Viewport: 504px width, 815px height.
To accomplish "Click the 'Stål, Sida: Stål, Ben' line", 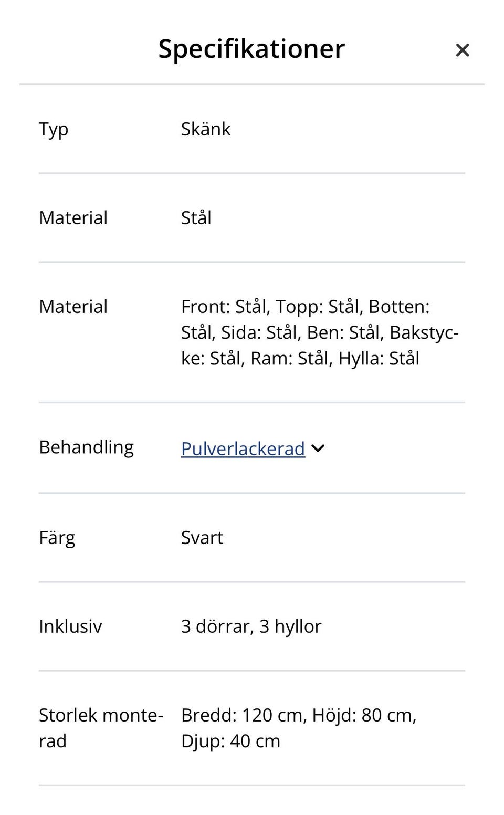I will [319, 332].
